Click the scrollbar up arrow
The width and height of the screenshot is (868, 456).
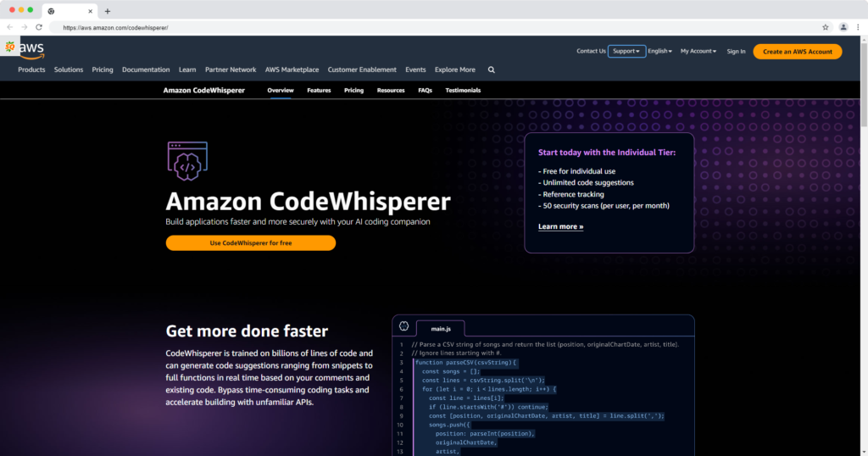click(x=864, y=40)
